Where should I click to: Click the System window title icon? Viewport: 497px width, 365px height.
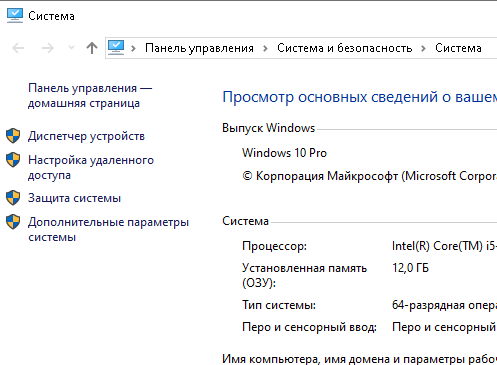(15, 16)
